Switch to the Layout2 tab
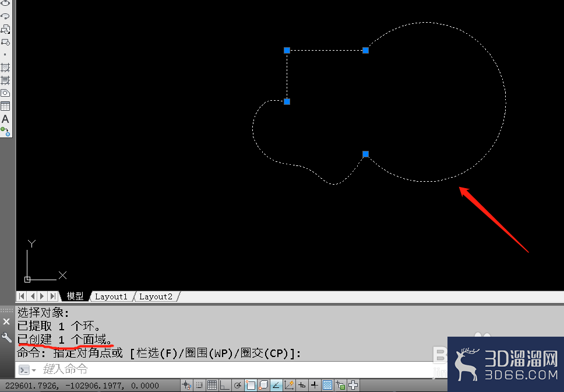 click(156, 296)
